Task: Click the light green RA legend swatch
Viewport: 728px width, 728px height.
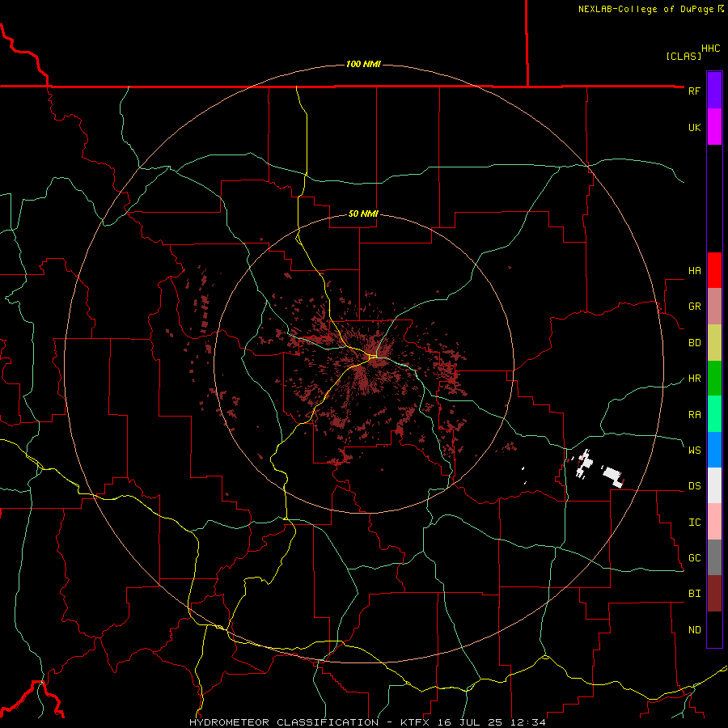Action: [714, 414]
